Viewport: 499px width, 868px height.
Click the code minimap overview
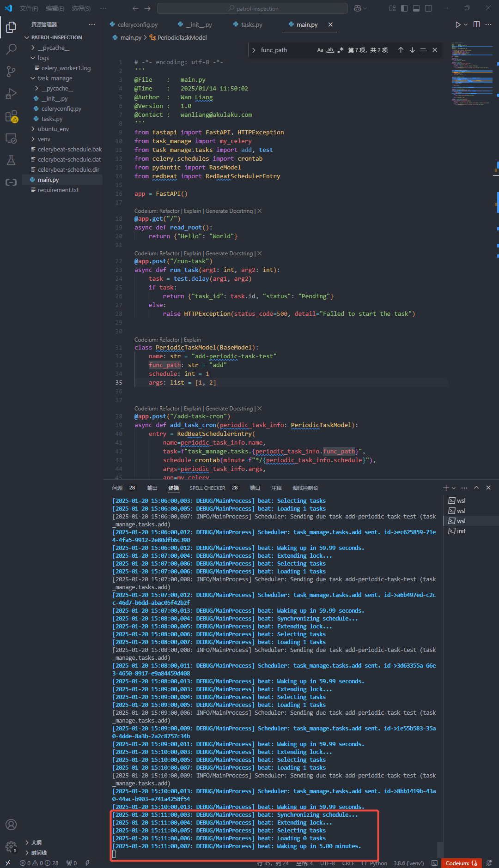472,74
